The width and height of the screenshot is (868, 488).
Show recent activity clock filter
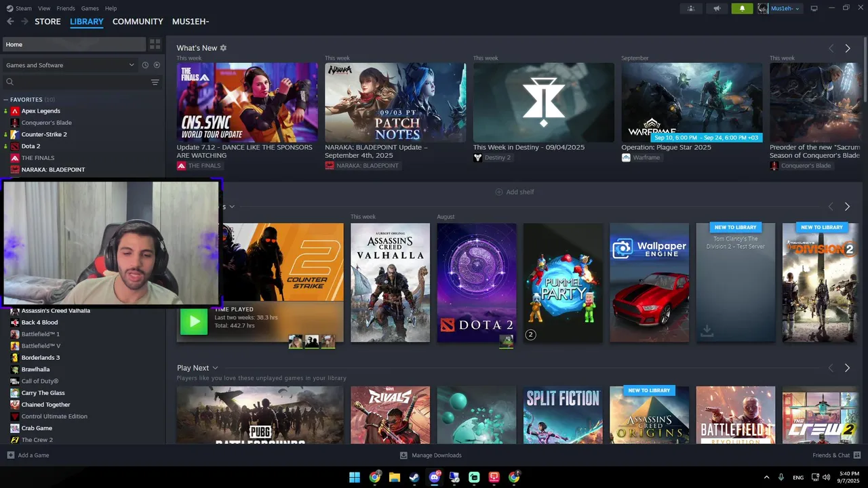point(145,65)
